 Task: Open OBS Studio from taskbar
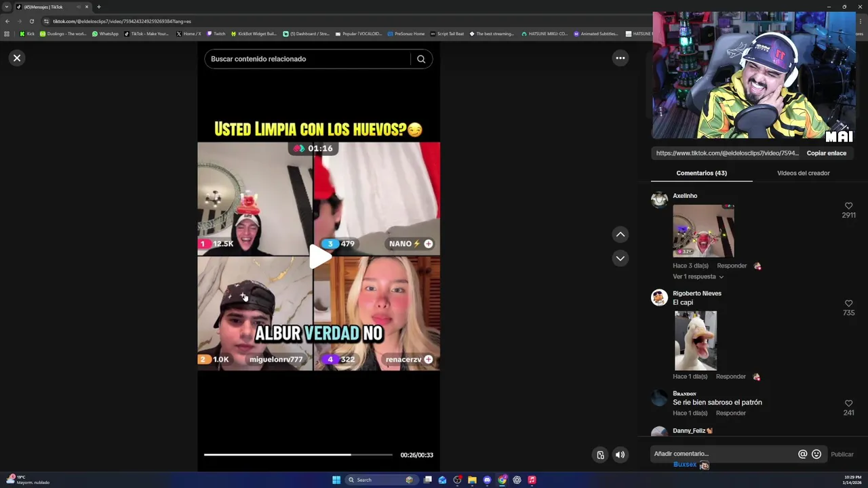457,480
